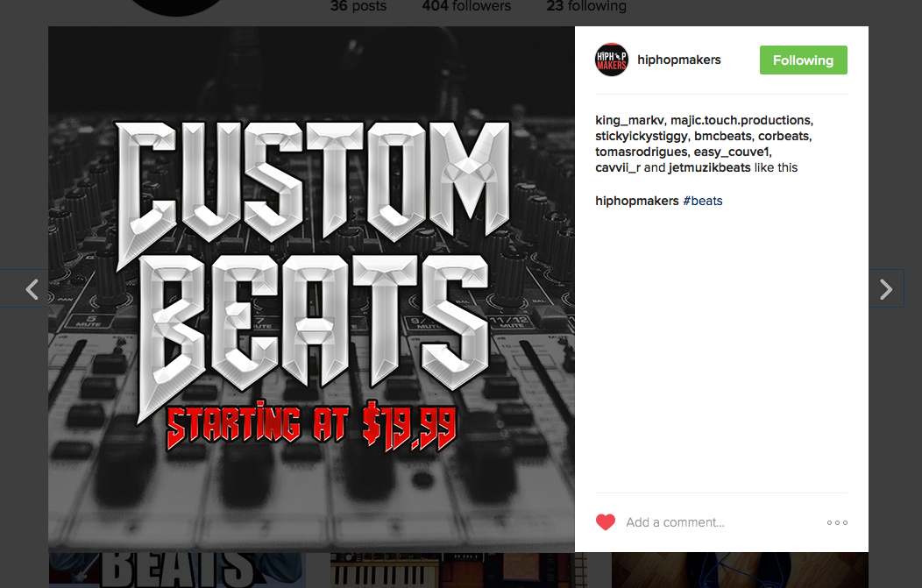Go to the next post arrow
Screen dimensions: 922x588
point(885,288)
